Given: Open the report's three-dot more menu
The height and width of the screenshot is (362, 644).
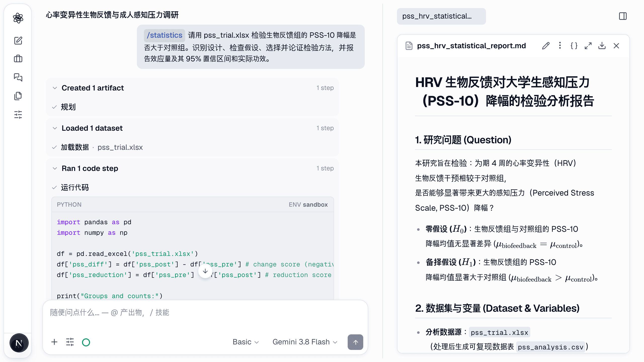Looking at the screenshot, I should (560, 46).
